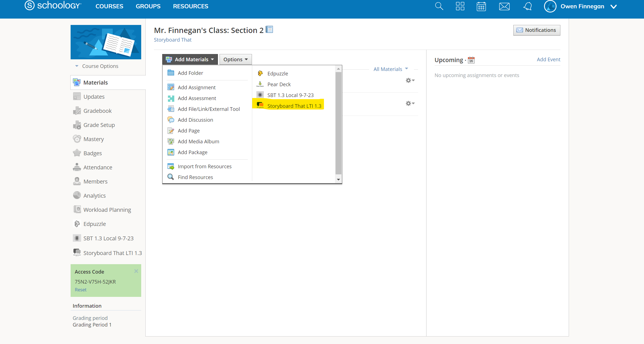Viewport: 644px width, 344px height.
Task: Click the Add Assessment puzzle icon
Action: click(x=171, y=98)
